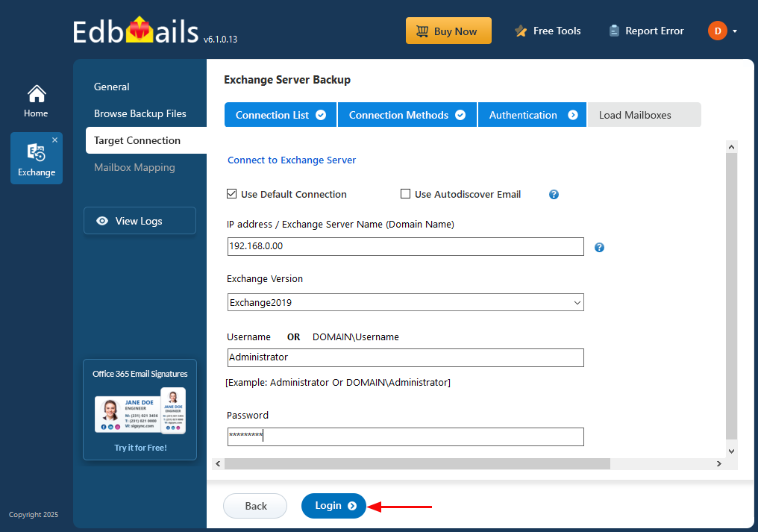Enable Use Autodiscover Email checkbox
This screenshot has width=758, height=532.
click(x=405, y=194)
